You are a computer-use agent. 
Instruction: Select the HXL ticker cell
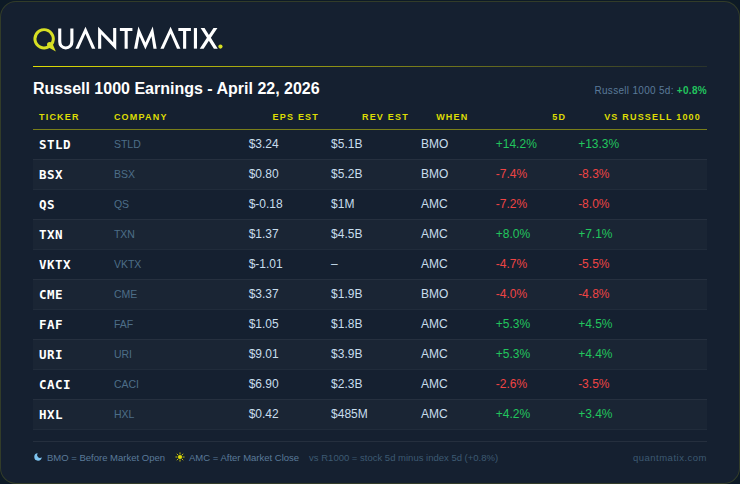point(51,415)
